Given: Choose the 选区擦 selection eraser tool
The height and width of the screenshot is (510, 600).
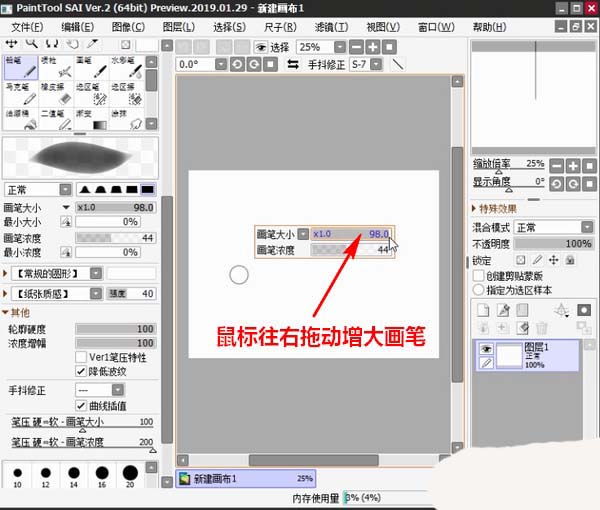Looking at the screenshot, I should pyautogui.click(x=127, y=94).
